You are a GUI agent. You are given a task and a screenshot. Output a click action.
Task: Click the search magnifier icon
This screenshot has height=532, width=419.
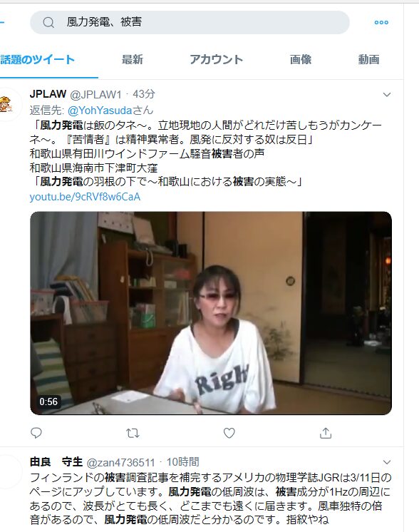(48, 23)
